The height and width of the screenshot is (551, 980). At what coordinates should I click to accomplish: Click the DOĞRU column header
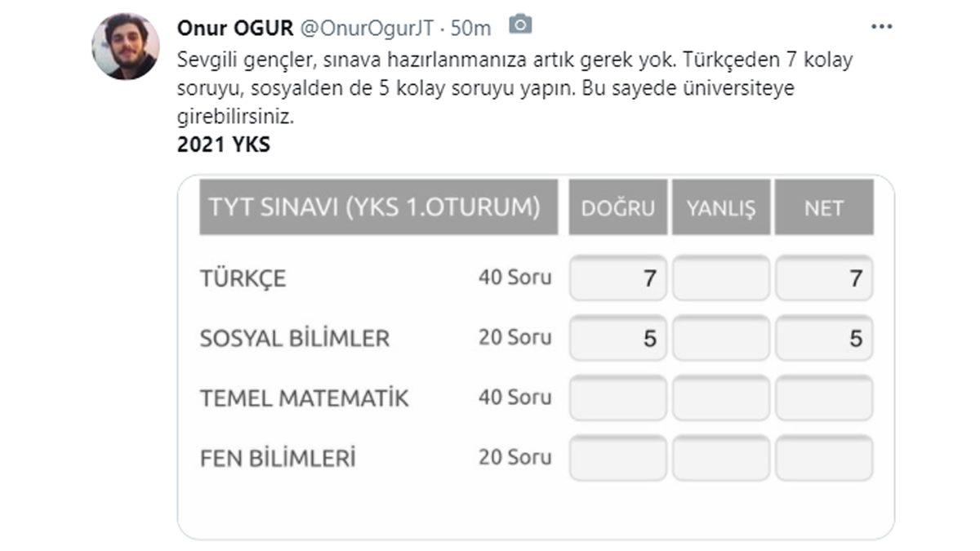coord(617,207)
